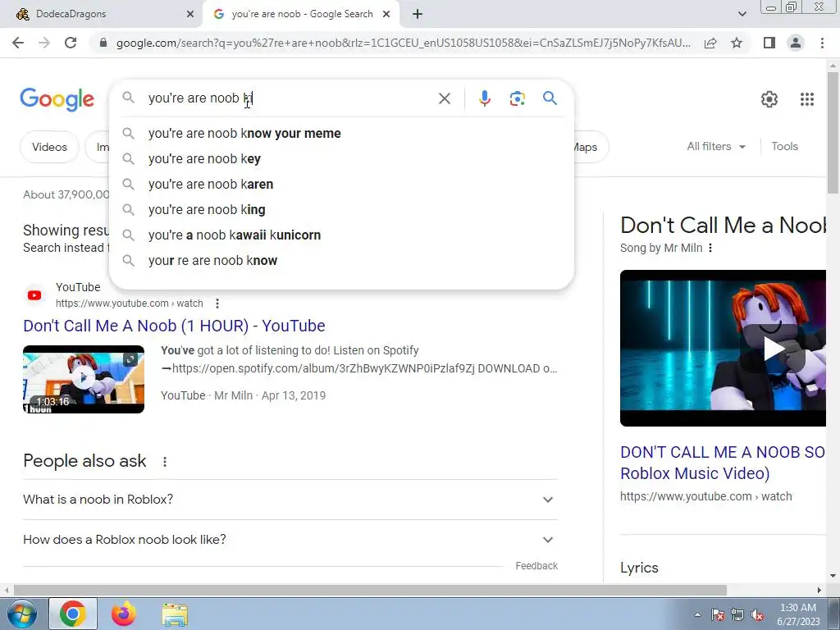Play the 1:03:16 video thumbnail
The width and height of the screenshot is (840, 630).
(84, 379)
